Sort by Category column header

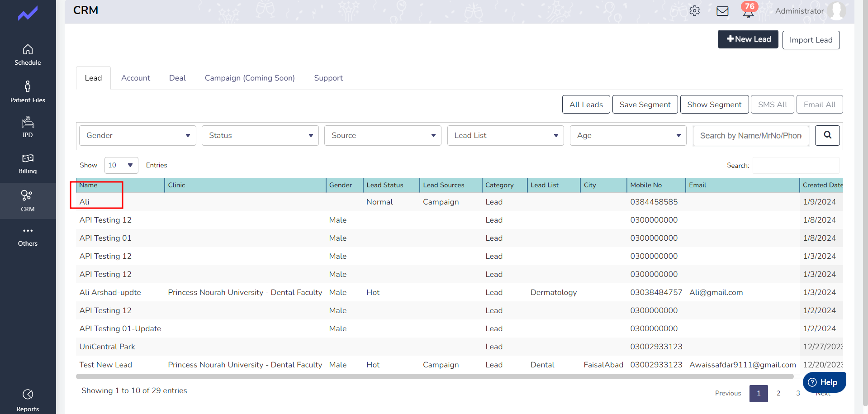coord(504,185)
